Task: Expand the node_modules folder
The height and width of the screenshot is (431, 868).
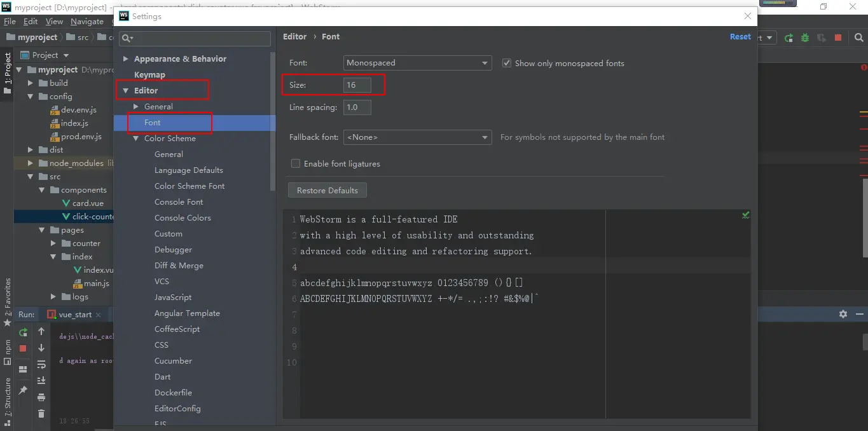Action: pos(31,163)
